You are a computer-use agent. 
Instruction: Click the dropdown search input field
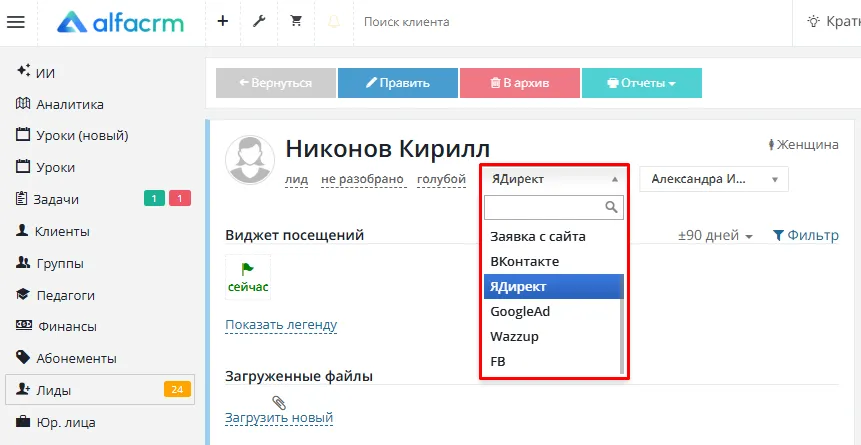(554, 207)
